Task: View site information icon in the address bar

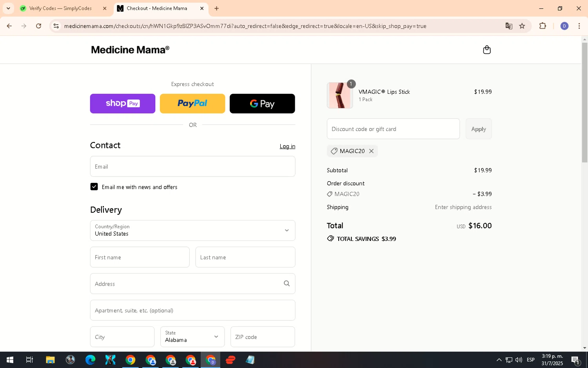Action: 56,26
